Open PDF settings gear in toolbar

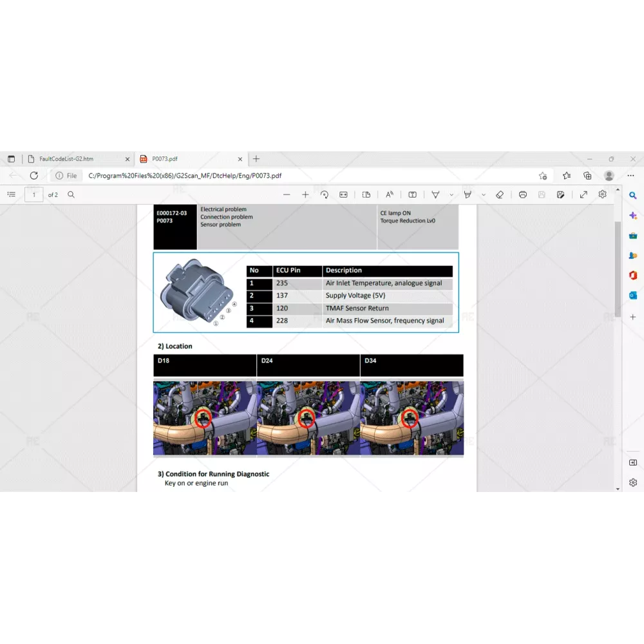pos(602,194)
